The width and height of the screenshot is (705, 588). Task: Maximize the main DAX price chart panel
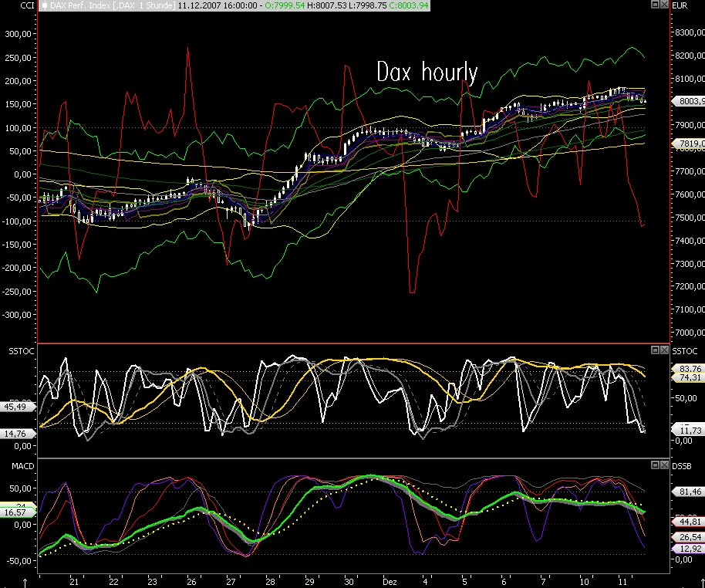pyautogui.click(x=655, y=5)
